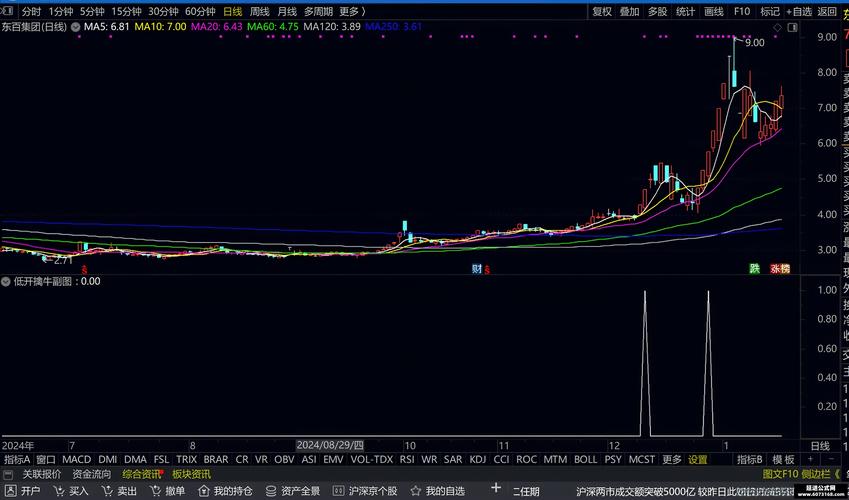
Task: Click the MA5 moving average legend
Action: [x=104, y=27]
